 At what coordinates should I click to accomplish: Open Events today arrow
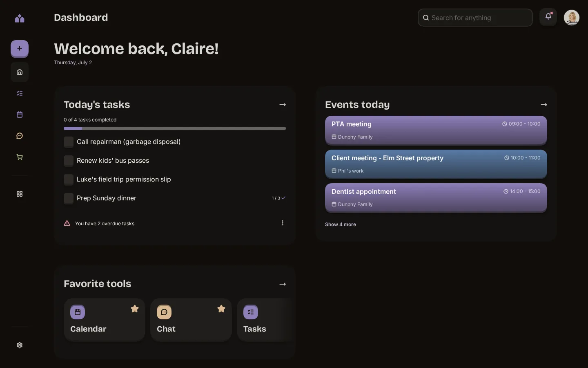[544, 105]
